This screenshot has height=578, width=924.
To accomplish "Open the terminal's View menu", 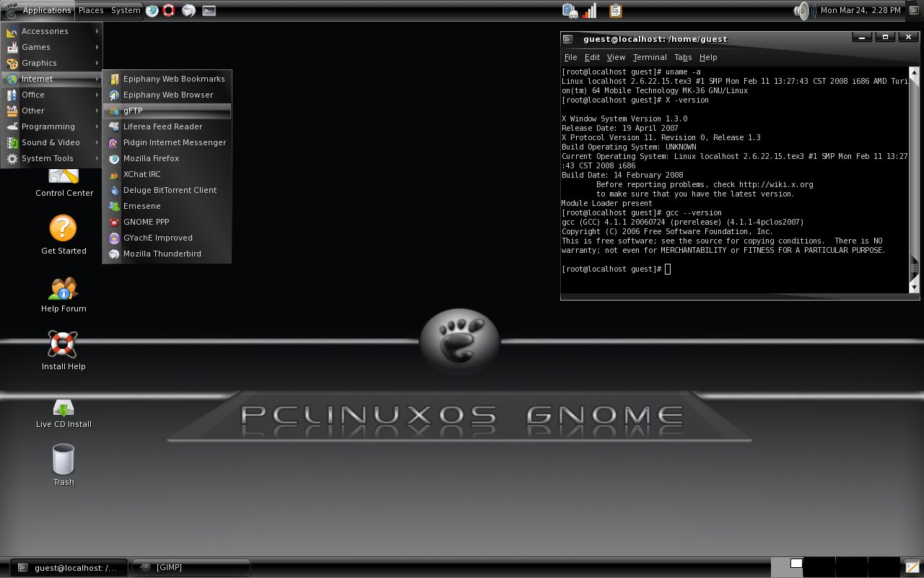I will (x=616, y=57).
